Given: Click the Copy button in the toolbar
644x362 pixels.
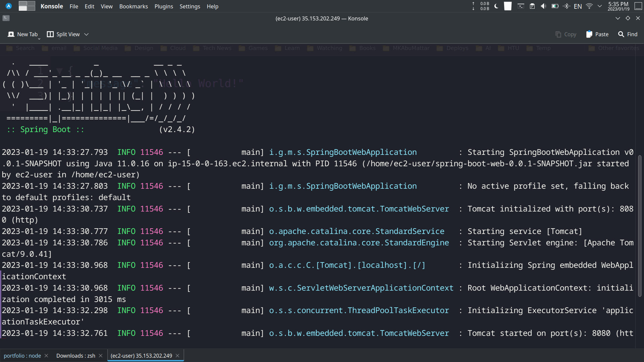Looking at the screenshot, I should (566, 34).
